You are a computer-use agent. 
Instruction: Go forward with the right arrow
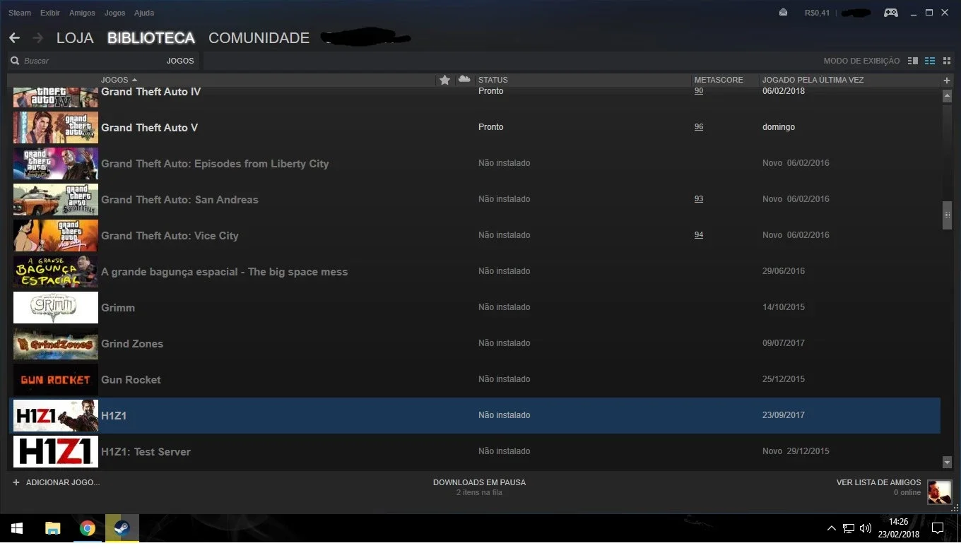click(x=37, y=38)
